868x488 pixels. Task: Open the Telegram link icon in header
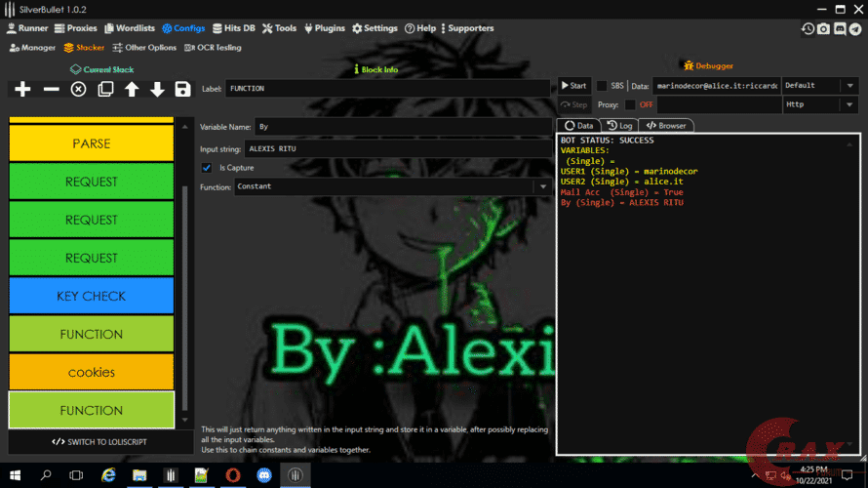(x=856, y=29)
